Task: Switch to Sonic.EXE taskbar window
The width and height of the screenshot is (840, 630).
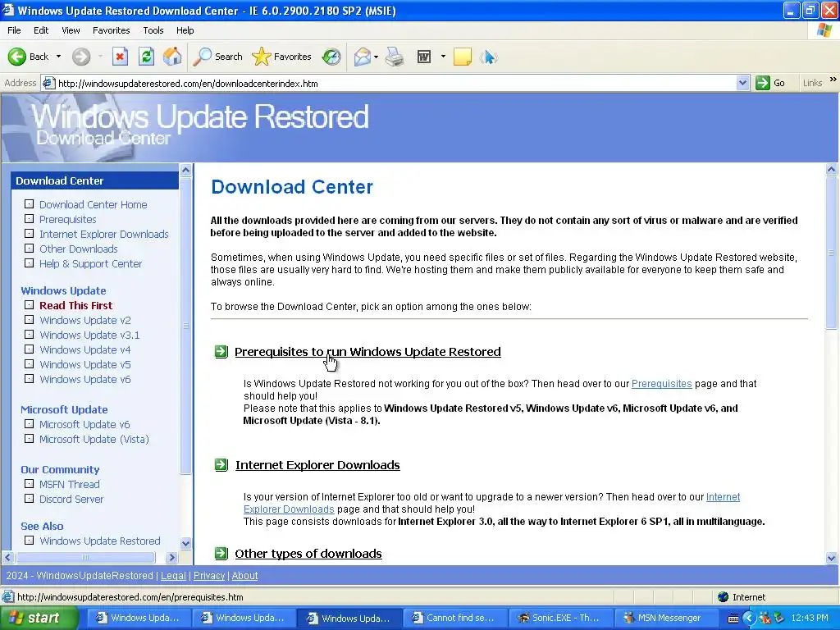Action: pos(559,618)
